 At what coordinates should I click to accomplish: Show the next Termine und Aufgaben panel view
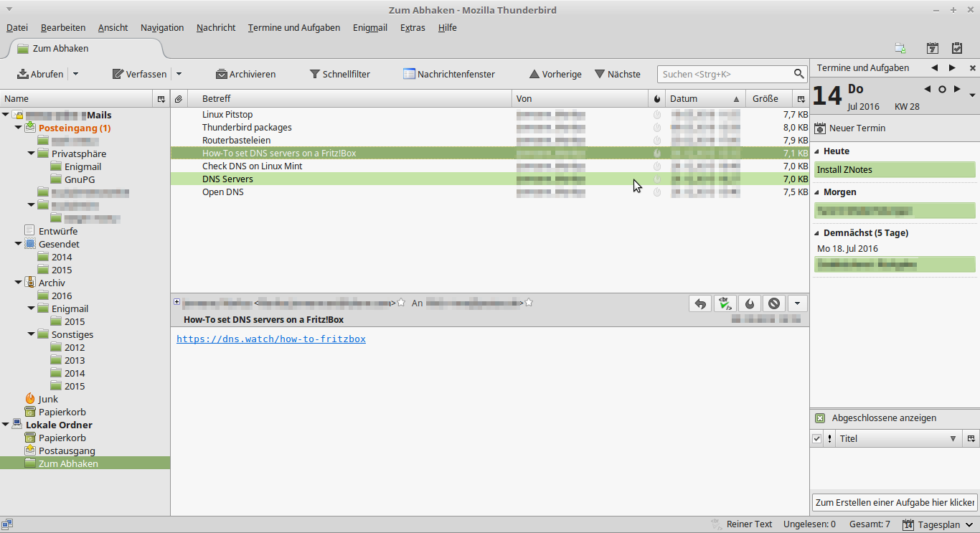point(952,68)
